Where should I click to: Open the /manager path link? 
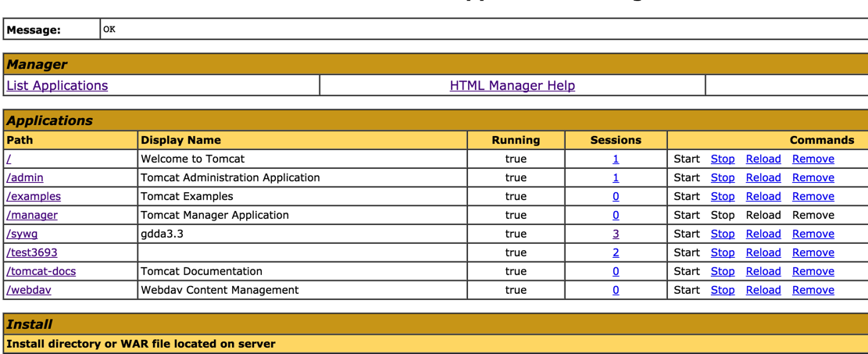coord(32,215)
